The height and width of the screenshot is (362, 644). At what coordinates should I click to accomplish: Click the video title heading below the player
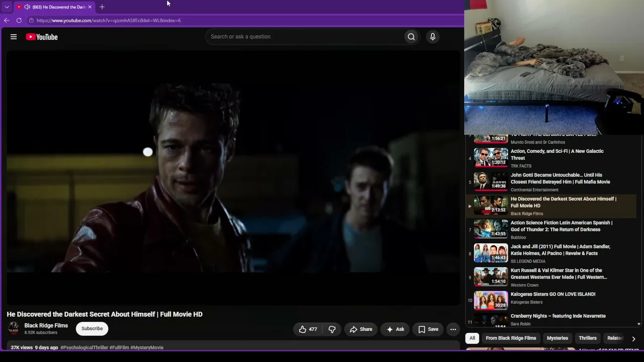105,314
